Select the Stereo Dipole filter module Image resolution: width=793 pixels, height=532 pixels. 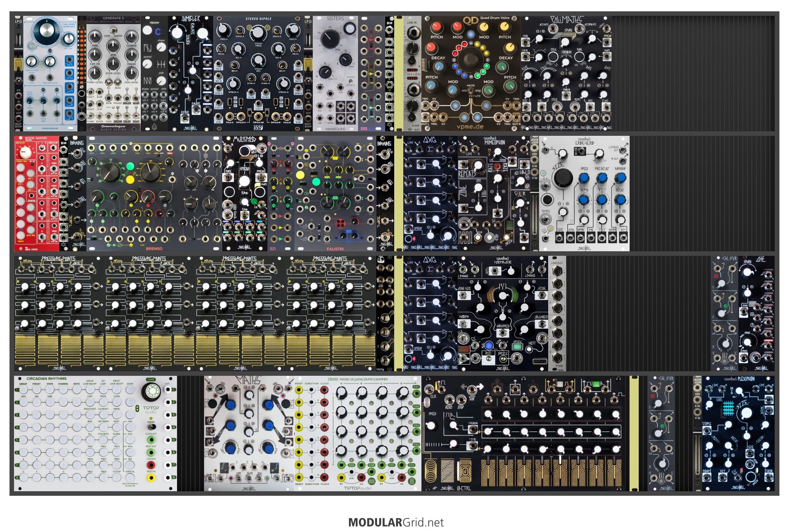[x=258, y=74]
